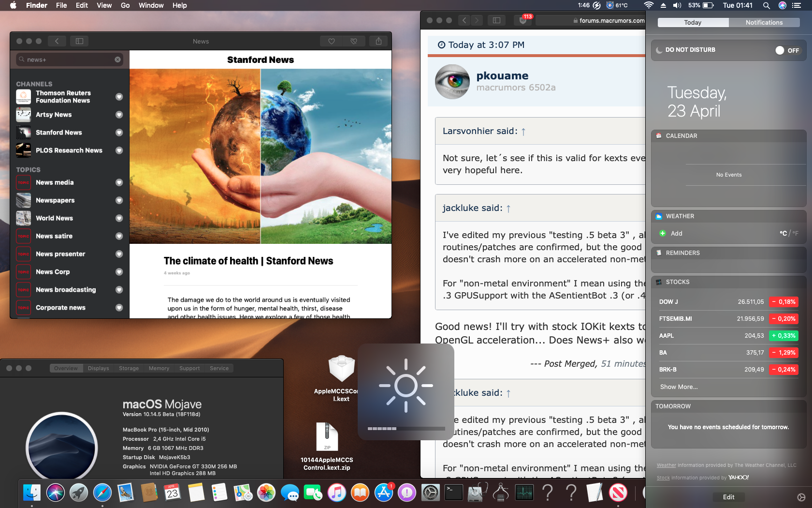Click the crossed heart Dislike Story icon
812x508 pixels.
(353, 41)
